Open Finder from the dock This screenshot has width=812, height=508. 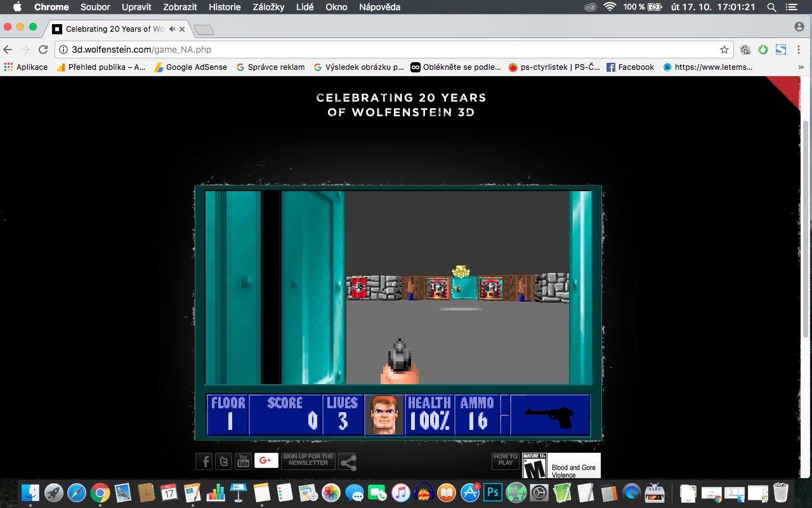pyautogui.click(x=30, y=492)
